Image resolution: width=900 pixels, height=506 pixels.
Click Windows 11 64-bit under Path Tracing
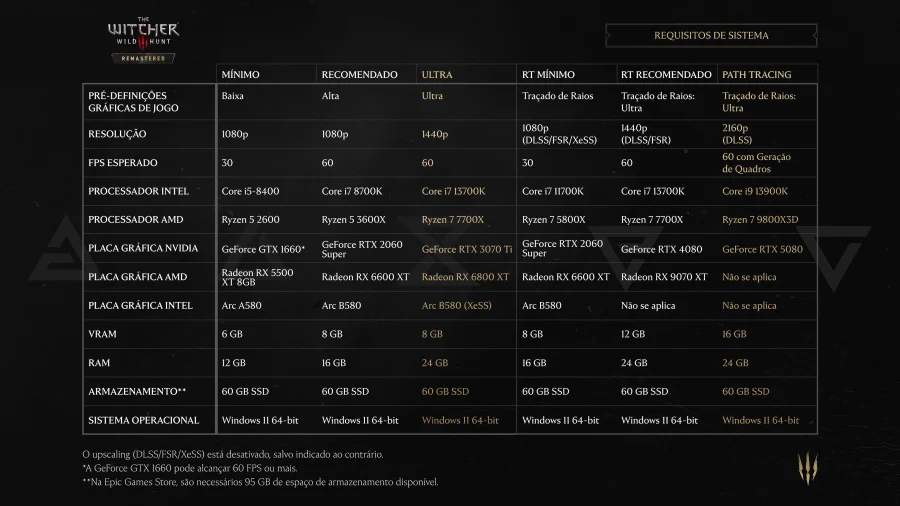tap(761, 420)
